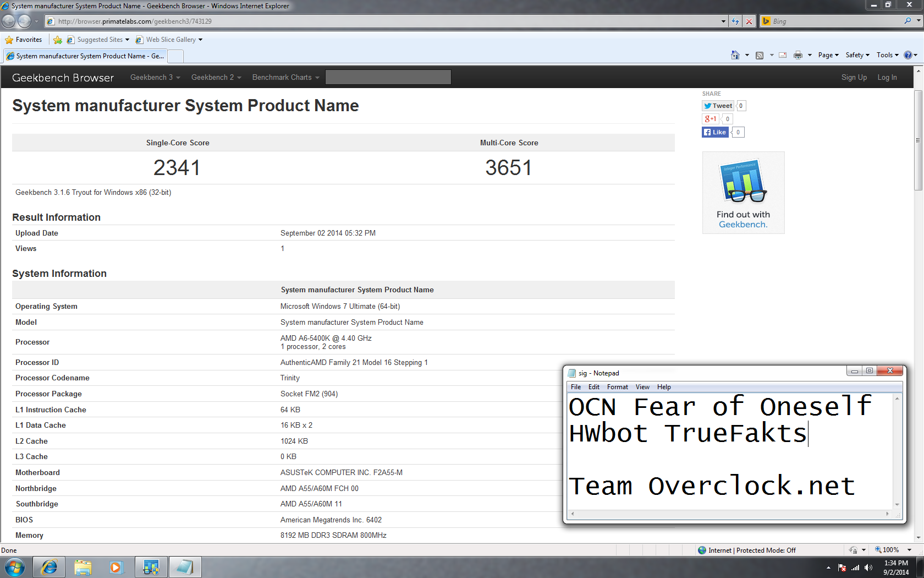Screen dimensions: 924x578
Task: Click Notepad vertical scrollbar down arrow
Action: [x=897, y=504]
